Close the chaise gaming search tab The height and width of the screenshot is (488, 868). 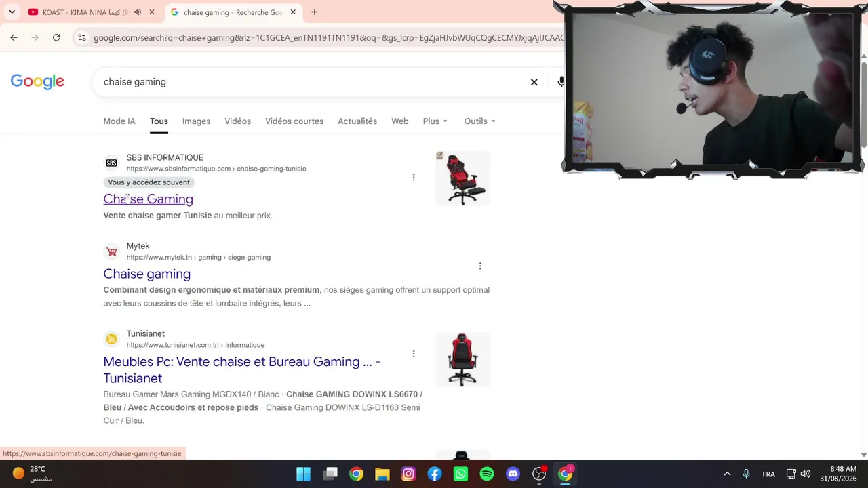point(293,12)
